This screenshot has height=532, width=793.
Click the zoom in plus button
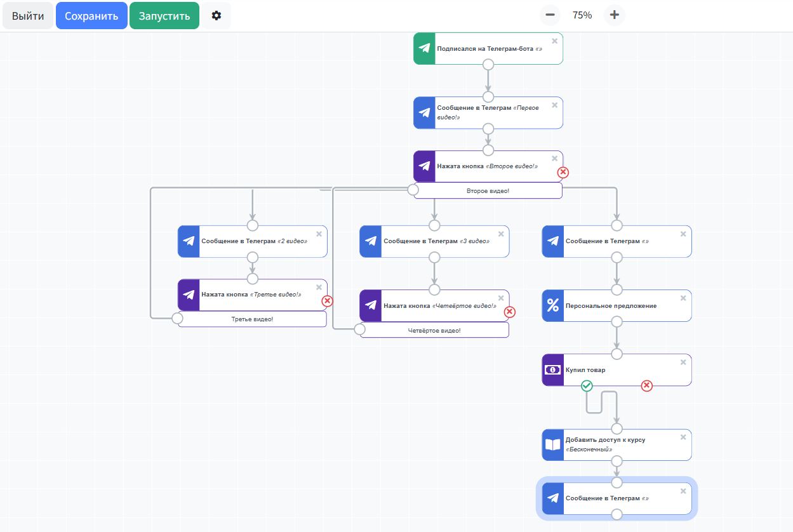pos(614,15)
